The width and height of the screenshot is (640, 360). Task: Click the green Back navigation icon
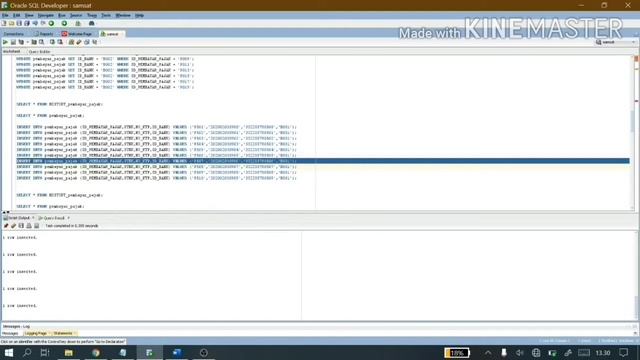pyautogui.click(x=51, y=23)
